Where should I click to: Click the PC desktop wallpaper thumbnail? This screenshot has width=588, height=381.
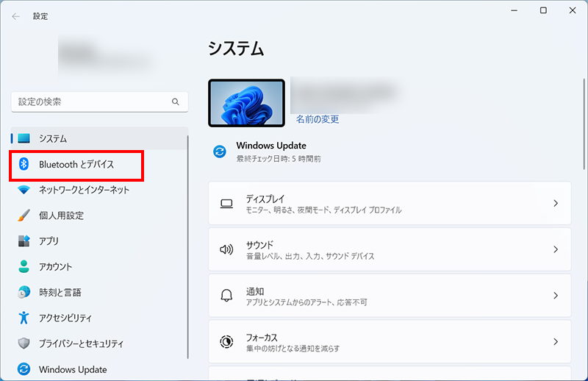[246, 103]
